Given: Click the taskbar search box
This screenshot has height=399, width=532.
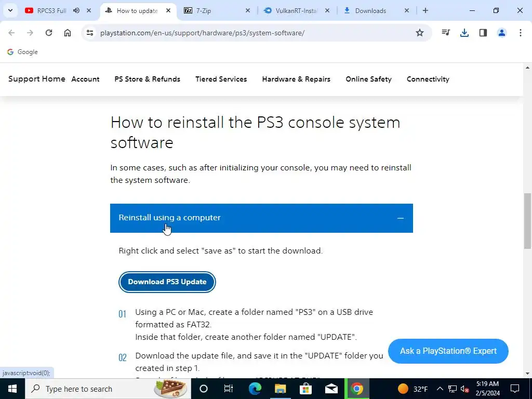Looking at the screenshot, I should click(x=108, y=389).
